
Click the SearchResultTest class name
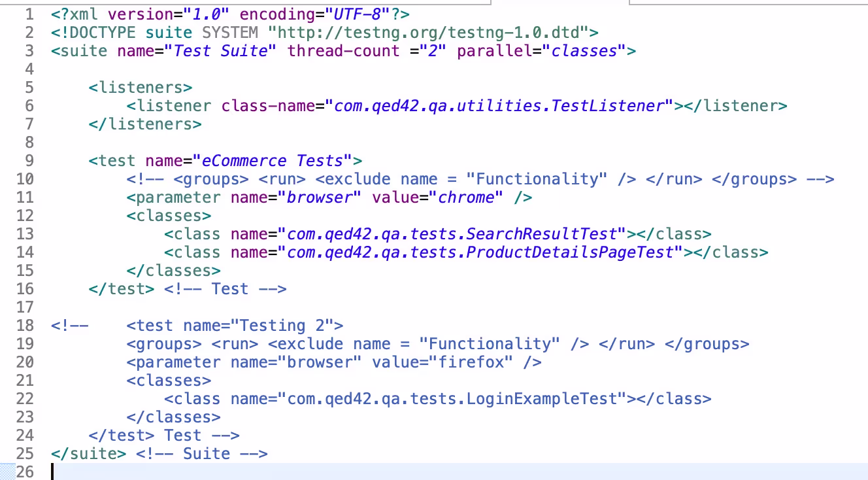452,233
